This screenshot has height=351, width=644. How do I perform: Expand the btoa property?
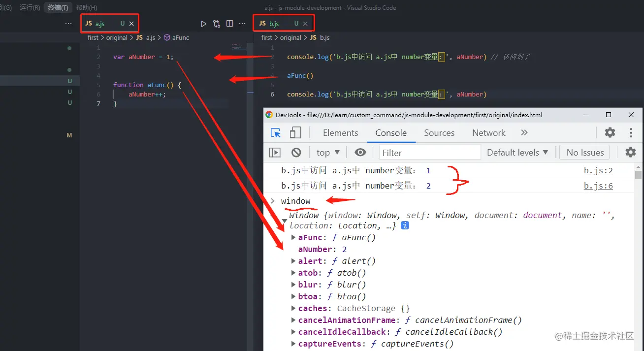[293, 296]
